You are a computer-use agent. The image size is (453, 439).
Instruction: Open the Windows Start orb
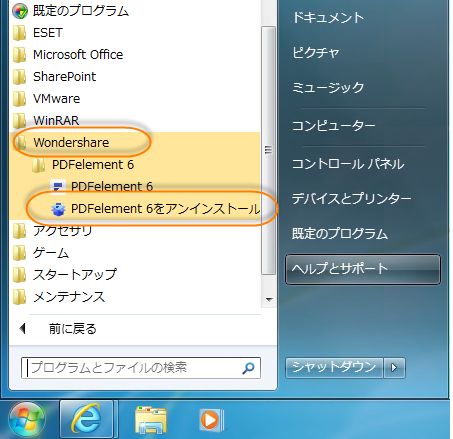27,419
